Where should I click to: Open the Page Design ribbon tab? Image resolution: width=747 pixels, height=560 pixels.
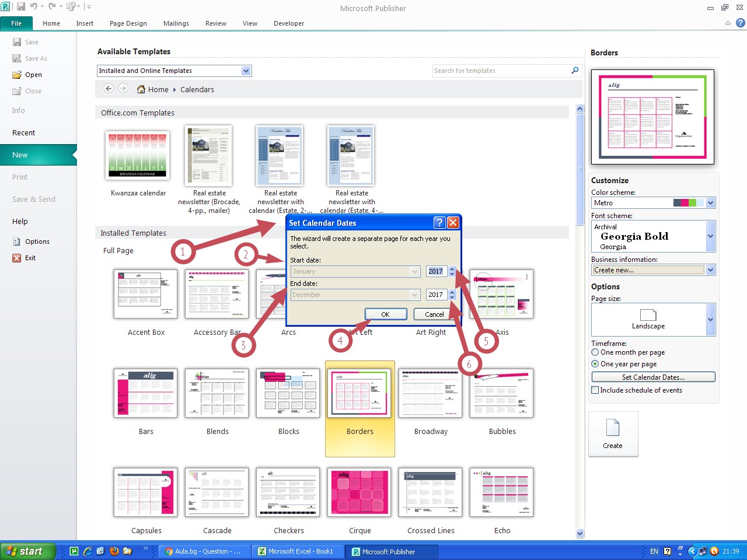pos(128,23)
